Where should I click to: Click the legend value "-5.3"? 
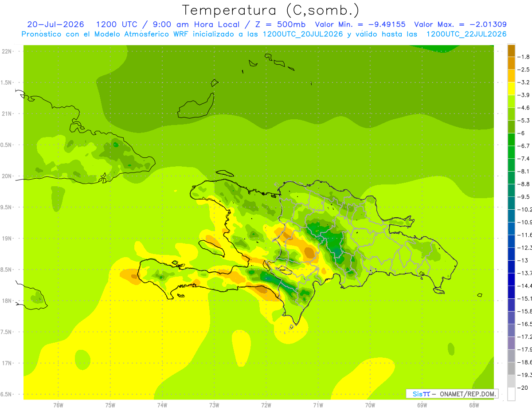point(524,121)
